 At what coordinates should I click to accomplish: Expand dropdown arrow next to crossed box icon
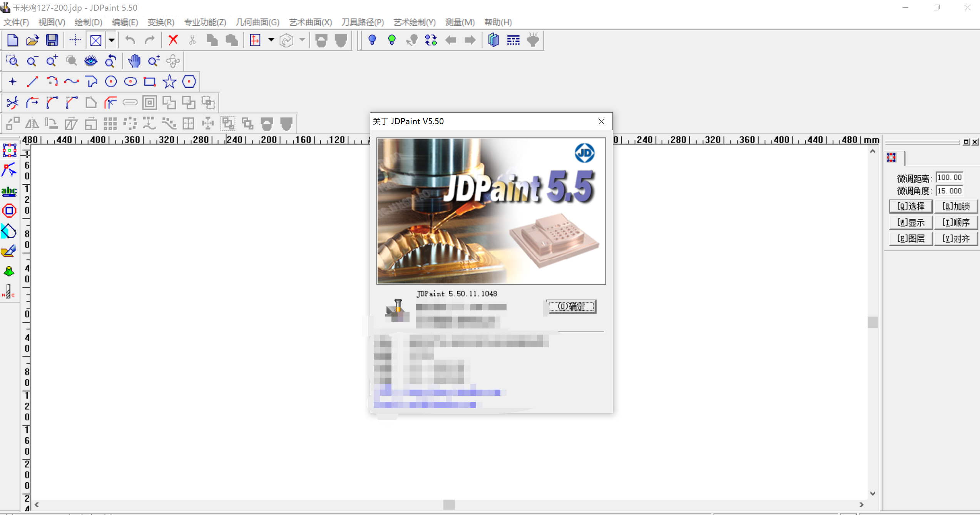click(112, 40)
